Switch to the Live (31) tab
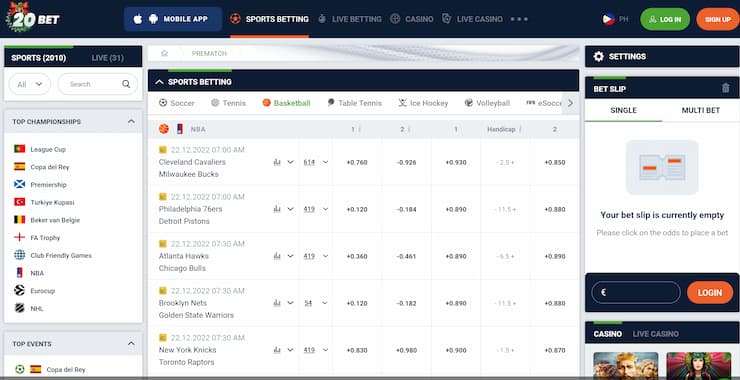This screenshot has height=380, width=740. coord(108,58)
